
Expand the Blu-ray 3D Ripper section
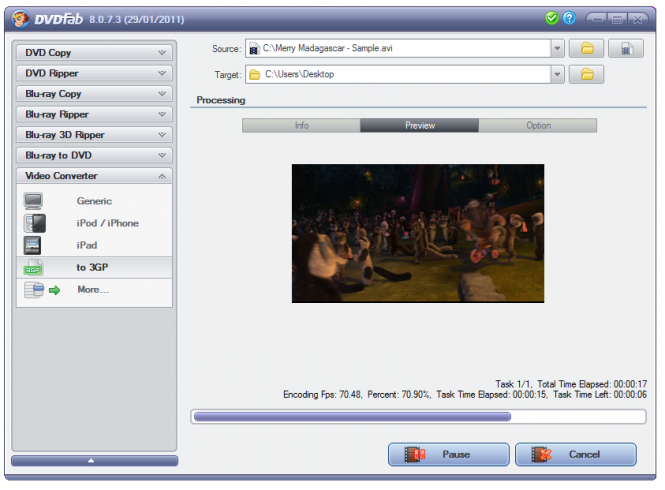(x=94, y=134)
